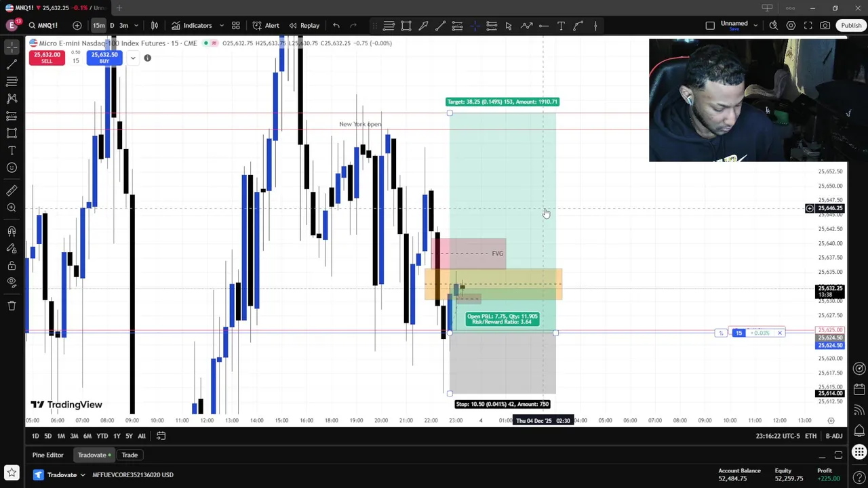Start bar Replay mode

[304, 25]
